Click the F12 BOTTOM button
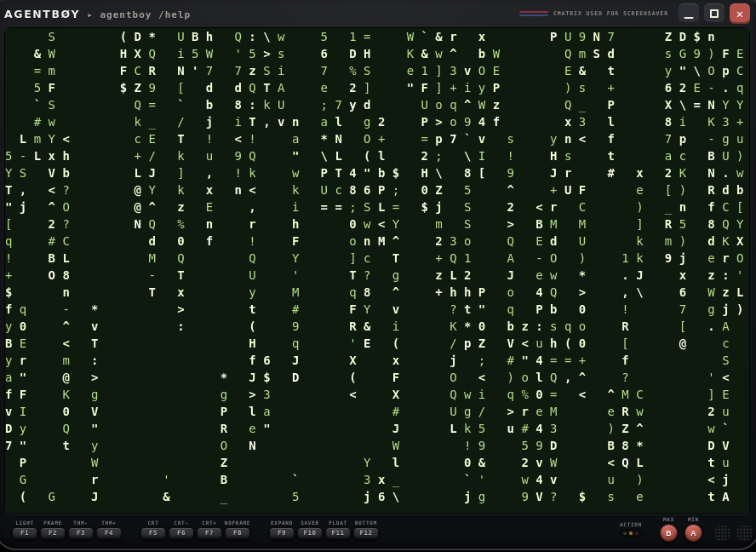This screenshot has height=552, width=756. point(366,532)
